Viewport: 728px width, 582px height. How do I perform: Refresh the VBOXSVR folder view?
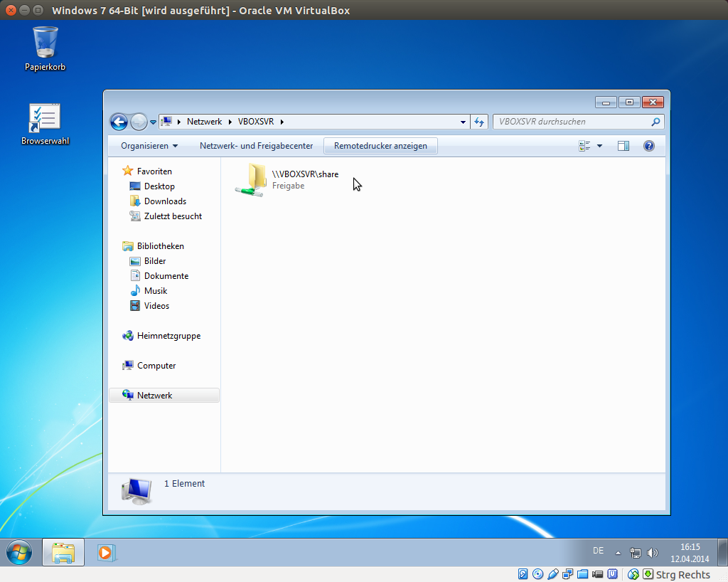(x=479, y=122)
